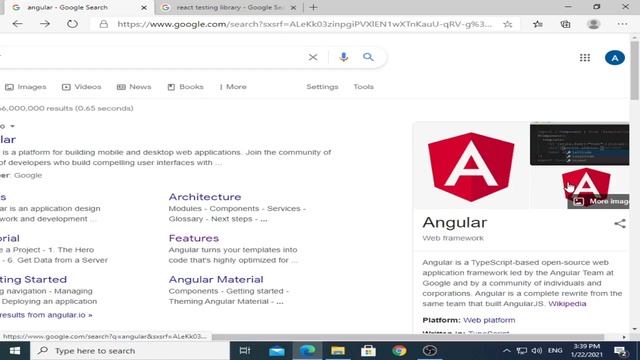Image resolution: width=640 pixels, height=360 pixels.
Task: Open the clock showing 3:39 PM
Action: (x=587, y=351)
